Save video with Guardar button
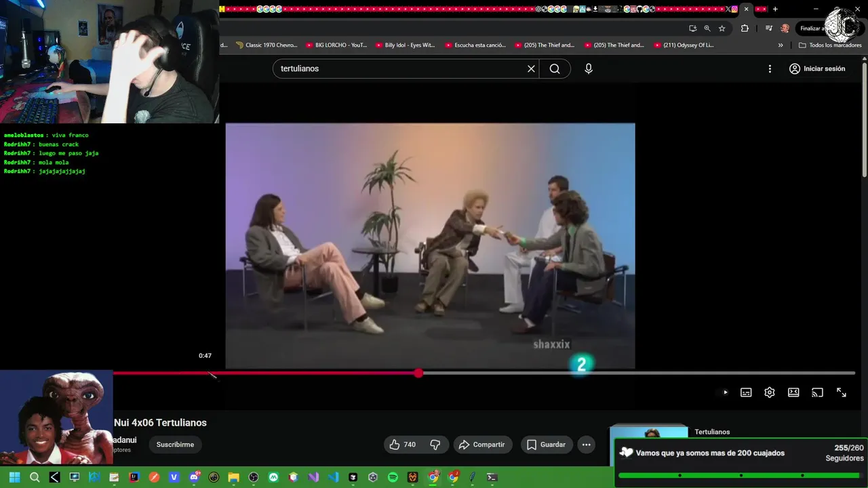This screenshot has height=488, width=868. pyautogui.click(x=547, y=445)
